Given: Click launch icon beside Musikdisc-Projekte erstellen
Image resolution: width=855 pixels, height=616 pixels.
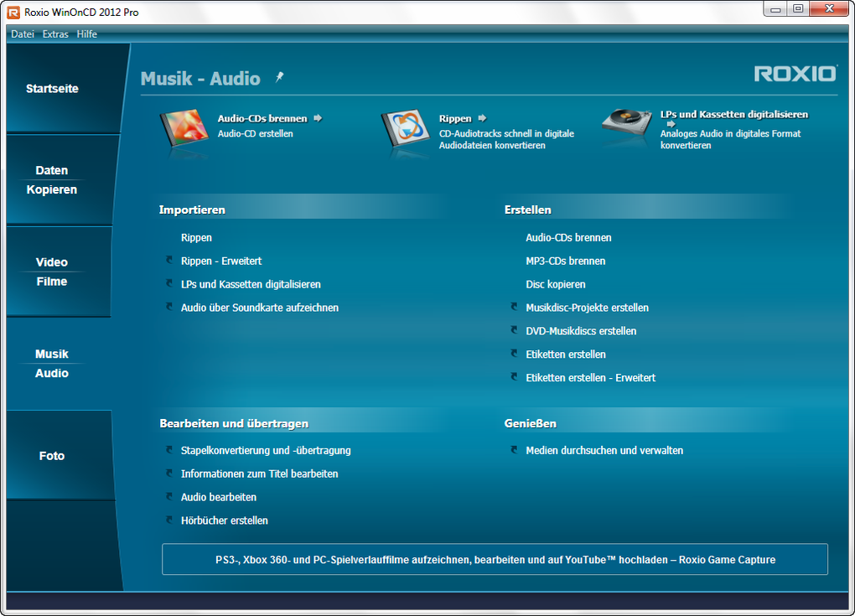Looking at the screenshot, I should point(514,307).
